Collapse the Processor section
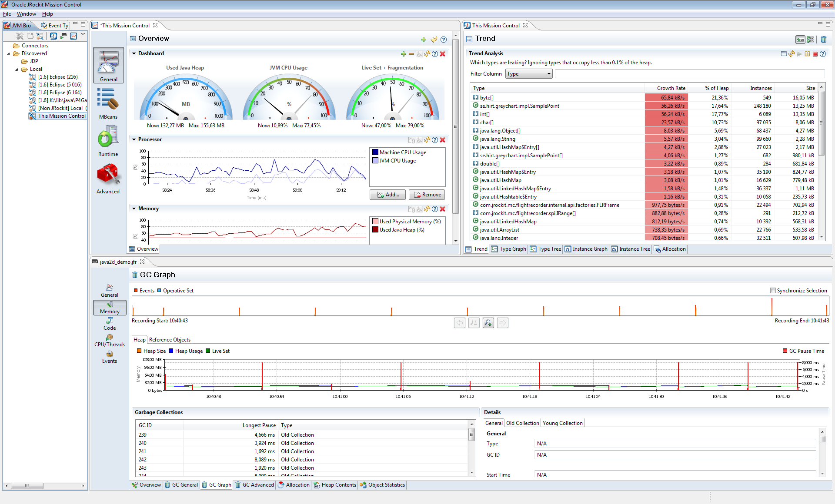The image size is (835, 504). (134, 139)
